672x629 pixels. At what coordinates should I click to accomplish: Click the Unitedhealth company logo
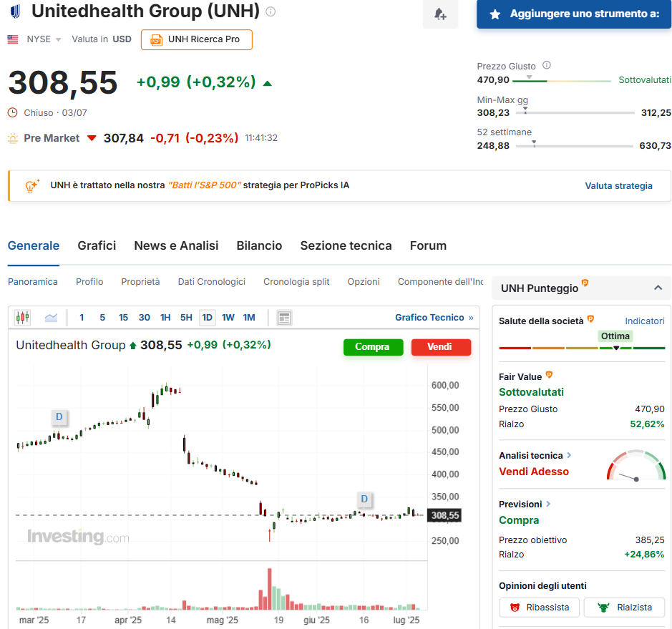click(16, 11)
